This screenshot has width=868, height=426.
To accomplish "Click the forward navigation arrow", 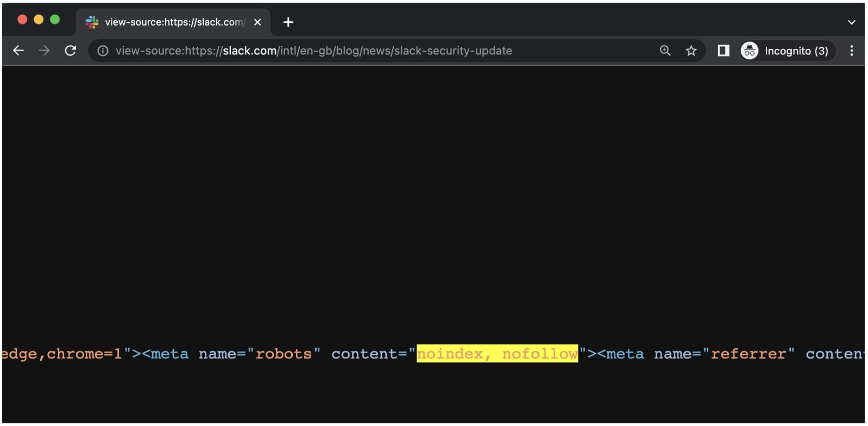I will tap(45, 51).
